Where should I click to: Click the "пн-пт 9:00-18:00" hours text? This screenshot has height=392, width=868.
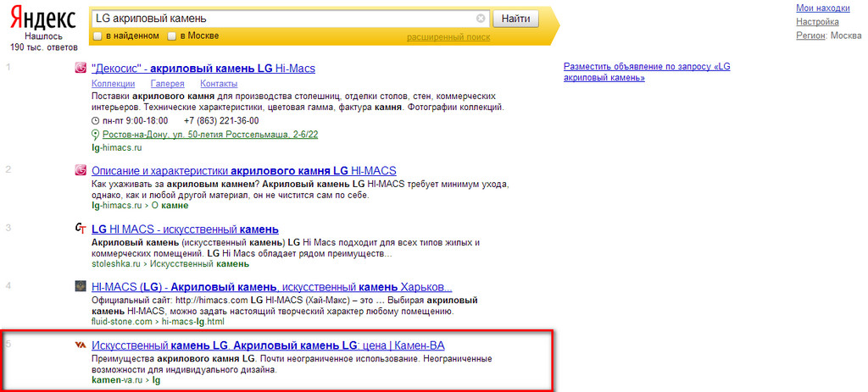(x=135, y=121)
